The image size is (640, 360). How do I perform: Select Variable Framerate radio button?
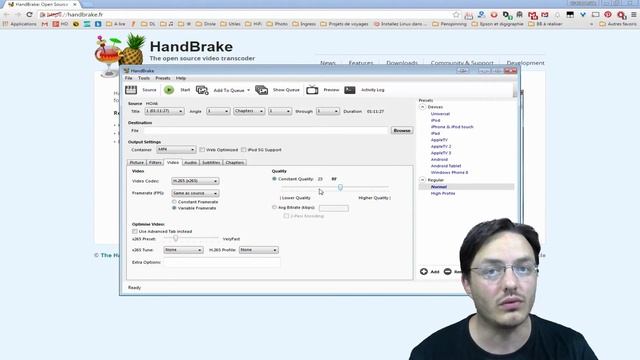pos(174,208)
